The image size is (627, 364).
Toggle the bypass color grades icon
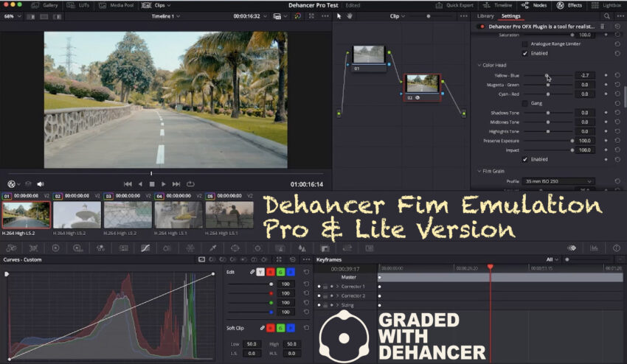pyautogui.click(x=297, y=16)
